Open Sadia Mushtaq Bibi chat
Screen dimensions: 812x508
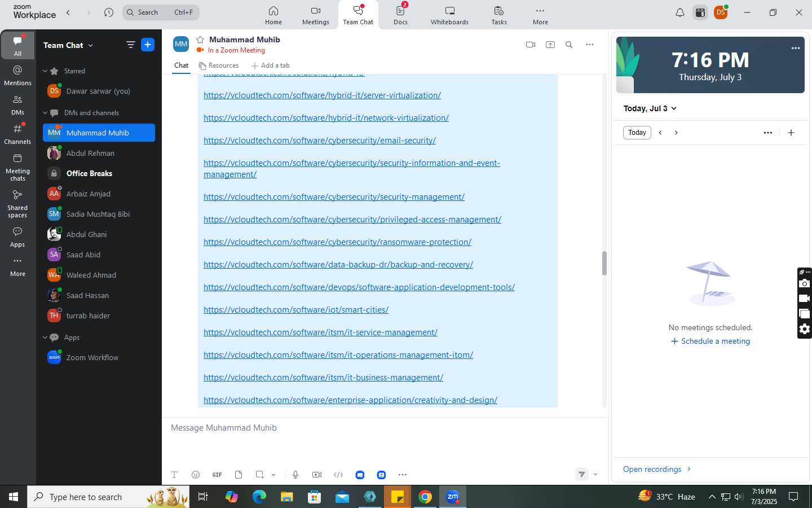tap(99, 214)
